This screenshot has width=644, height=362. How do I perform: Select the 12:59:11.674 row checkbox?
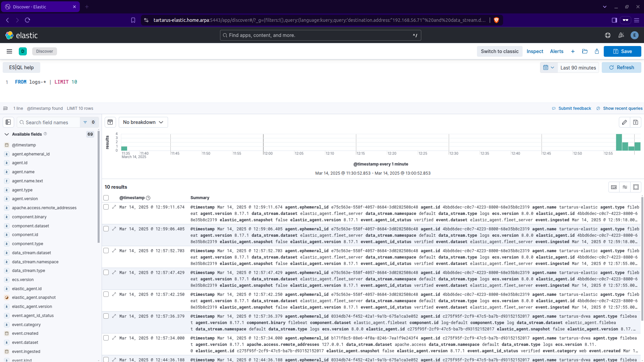click(x=106, y=207)
